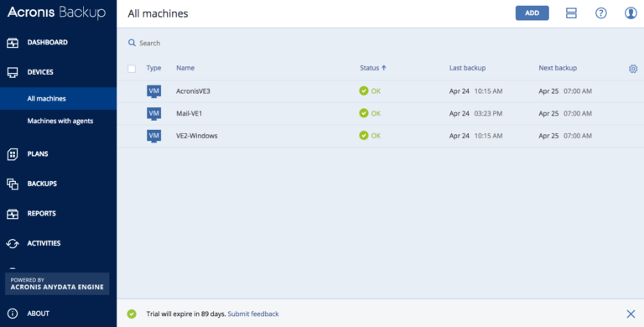Open column settings gear icon
Image resolution: width=644 pixels, height=327 pixels.
click(x=633, y=69)
